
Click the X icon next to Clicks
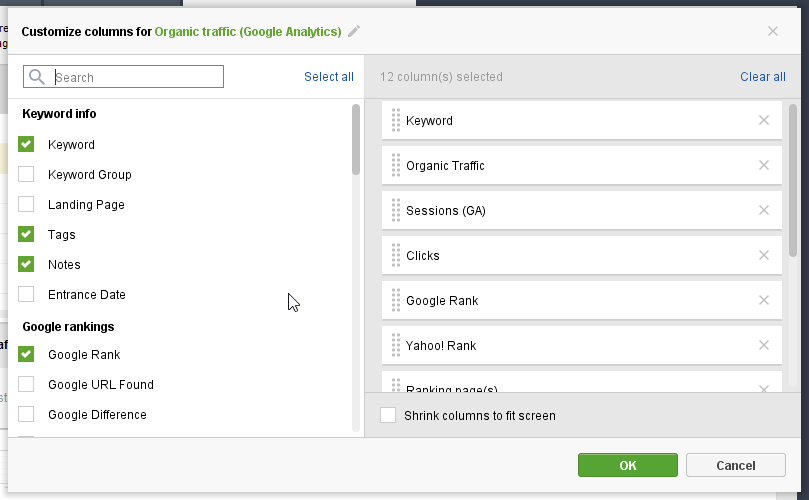click(764, 255)
